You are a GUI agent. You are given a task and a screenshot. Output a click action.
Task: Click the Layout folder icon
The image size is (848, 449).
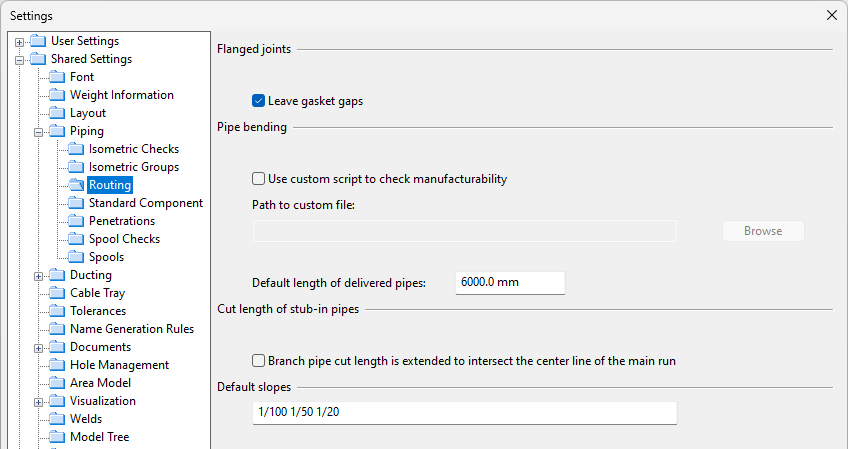click(57, 113)
